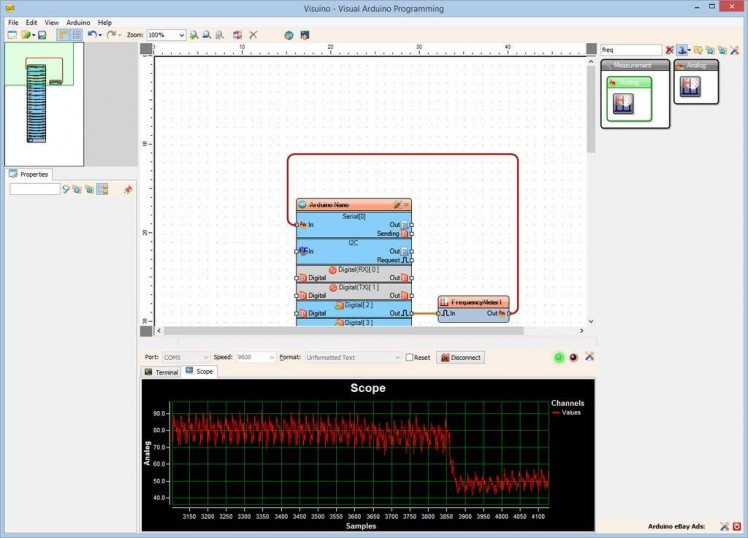The image size is (748, 538).
Task: Toggle the component tools icon on Arduino Nano
Action: pos(397,204)
